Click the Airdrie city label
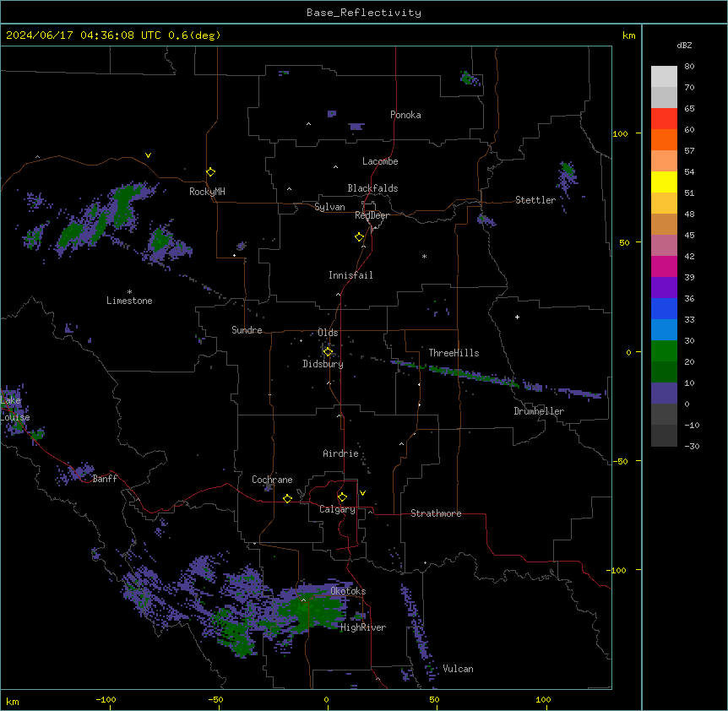Viewport: 728px width, 711px height. pos(341,453)
